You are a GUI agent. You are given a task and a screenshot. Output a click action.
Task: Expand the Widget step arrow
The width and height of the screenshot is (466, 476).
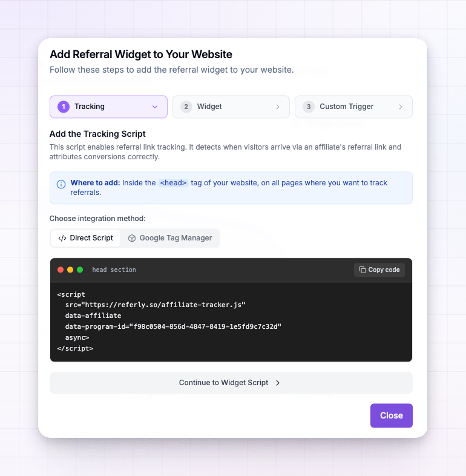278,107
